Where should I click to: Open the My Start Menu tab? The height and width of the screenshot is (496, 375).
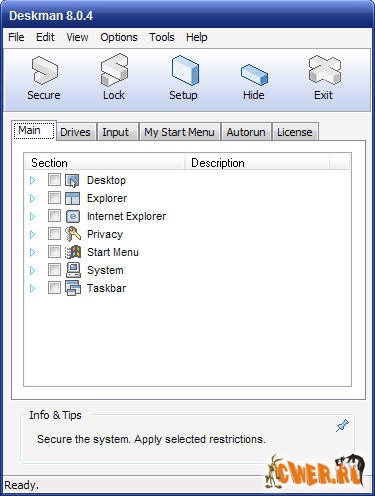tap(179, 132)
